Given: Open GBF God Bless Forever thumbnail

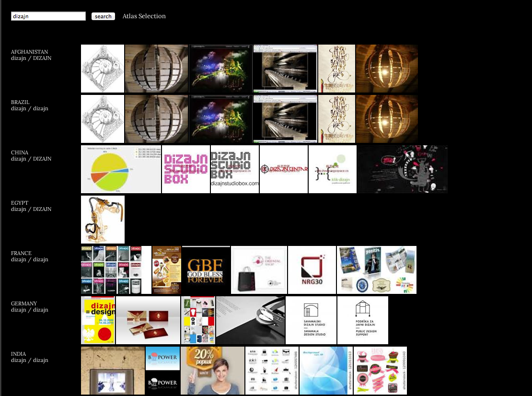Looking at the screenshot, I should (206, 270).
